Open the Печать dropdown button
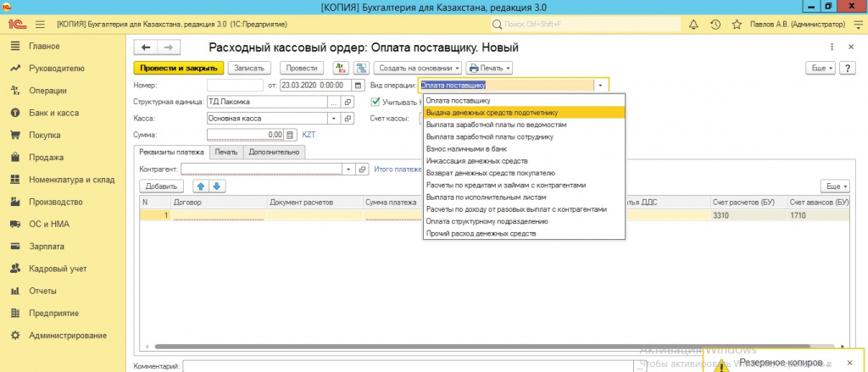 [489, 68]
